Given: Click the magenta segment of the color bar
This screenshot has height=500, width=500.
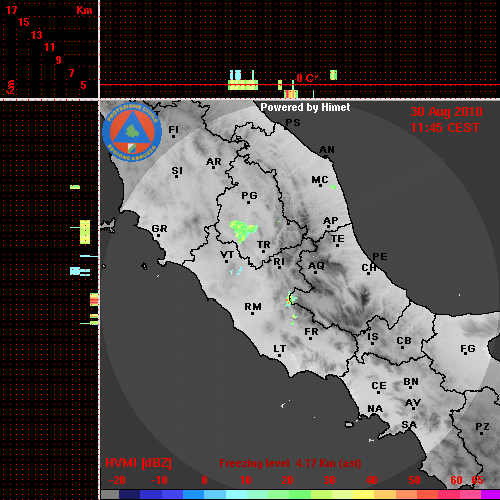Looking at the screenshot, I should (490, 494).
